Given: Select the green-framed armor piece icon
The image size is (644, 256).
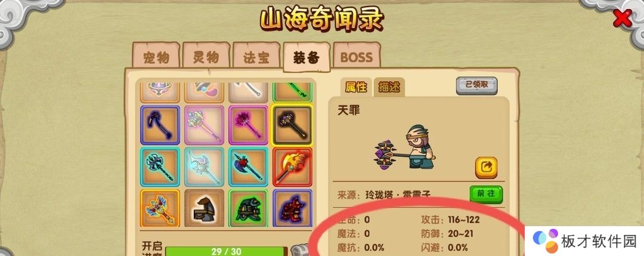Looking at the screenshot, I should click(x=248, y=208).
